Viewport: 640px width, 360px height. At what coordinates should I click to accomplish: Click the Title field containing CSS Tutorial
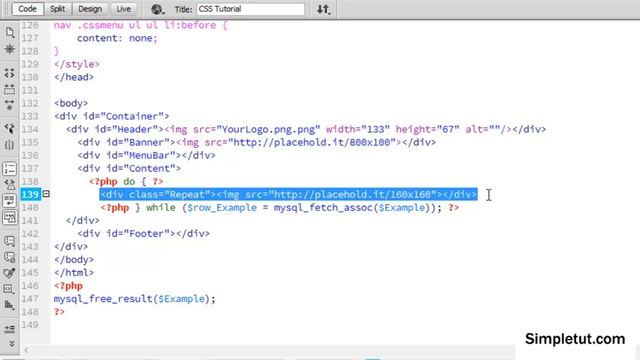click(x=251, y=9)
